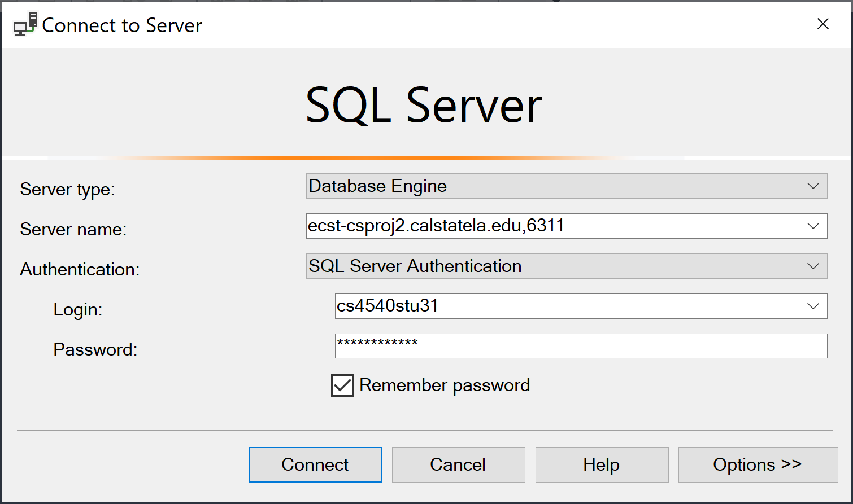The height and width of the screenshot is (504, 853).
Task: Click the Login field containing cs4540stu31
Action: click(565, 306)
